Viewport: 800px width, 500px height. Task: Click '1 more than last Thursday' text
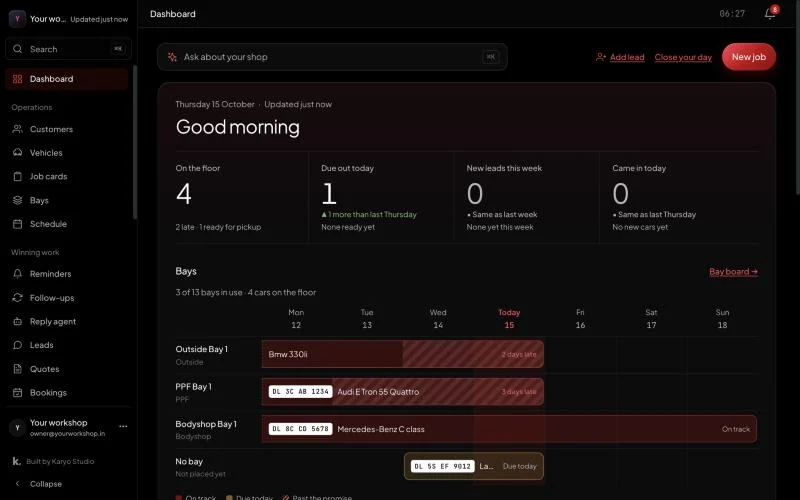click(372, 215)
